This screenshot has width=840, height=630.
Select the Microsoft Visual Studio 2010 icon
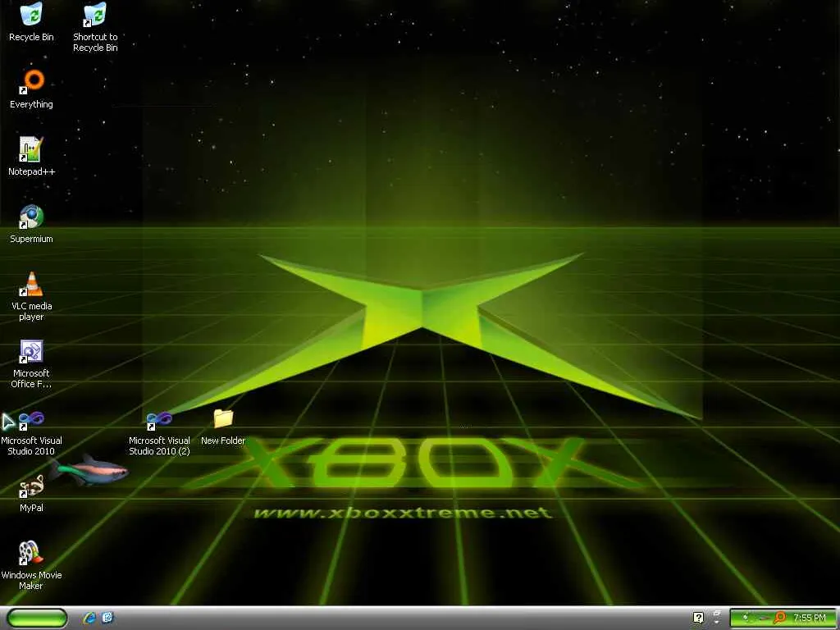coord(31,433)
